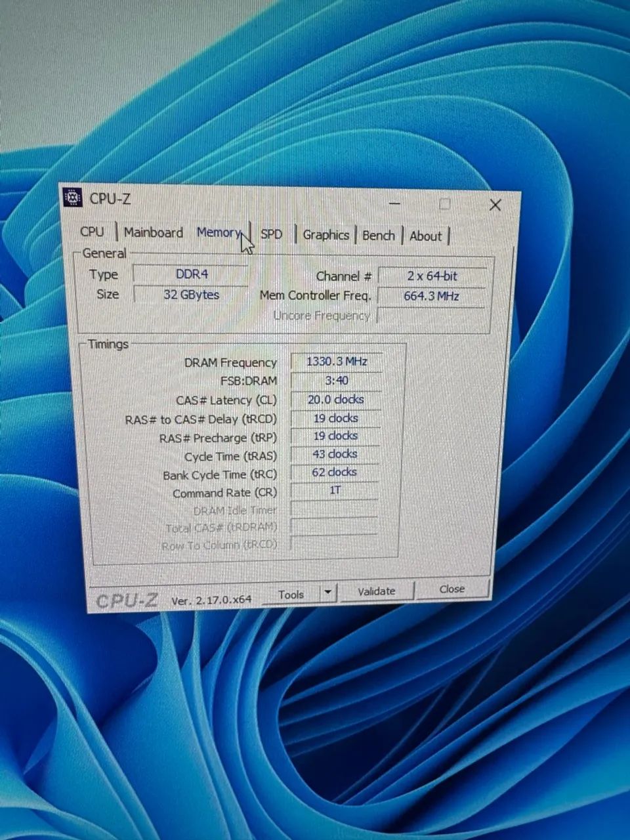Screen dimensions: 630x840
Task: Click the FSB:DRAM value 3:40
Action: pos(337,381)
